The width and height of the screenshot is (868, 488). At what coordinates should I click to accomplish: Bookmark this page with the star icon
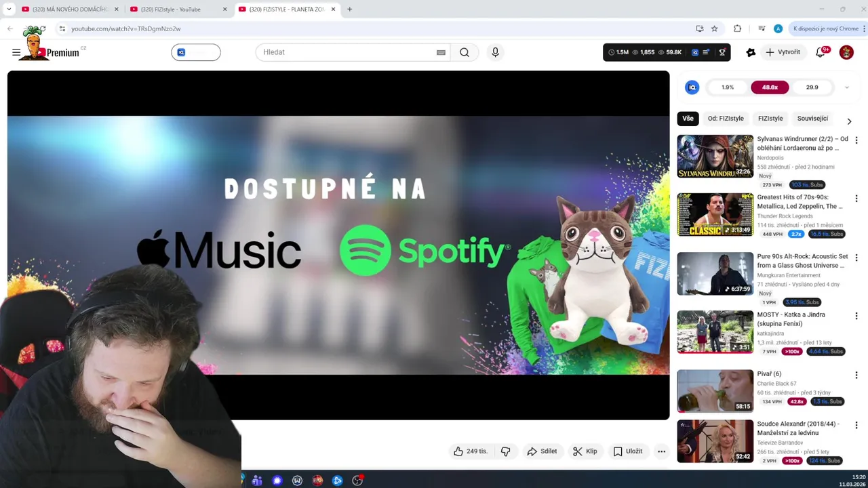[x=714, y=28]
